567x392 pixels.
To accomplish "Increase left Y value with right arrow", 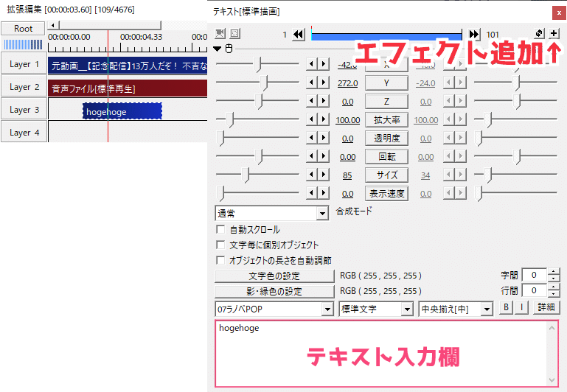I will 324,83.
